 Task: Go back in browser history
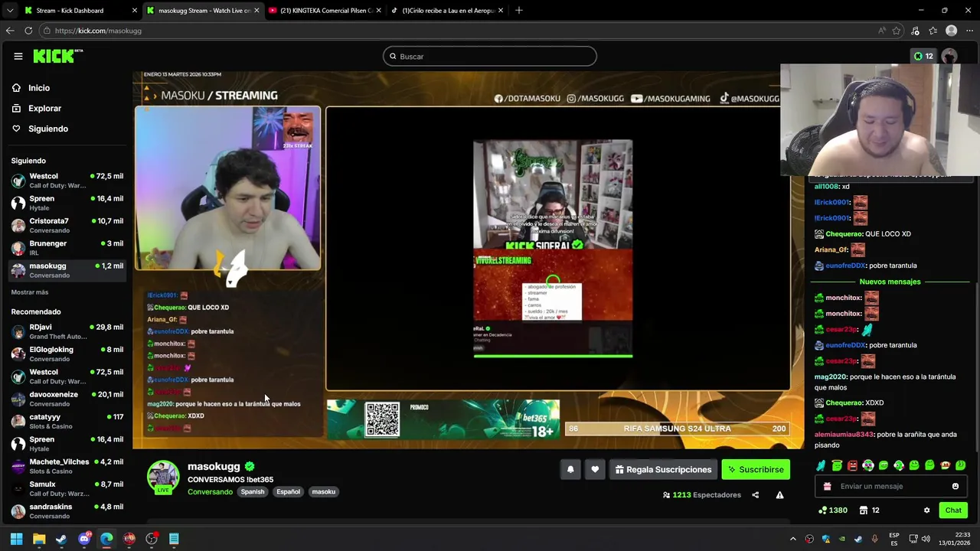(x=10, y=31)
